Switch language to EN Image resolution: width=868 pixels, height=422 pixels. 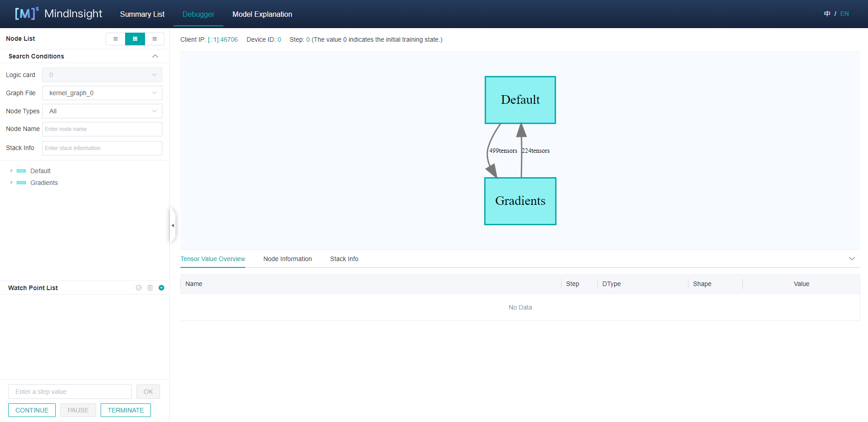[844, 14]
